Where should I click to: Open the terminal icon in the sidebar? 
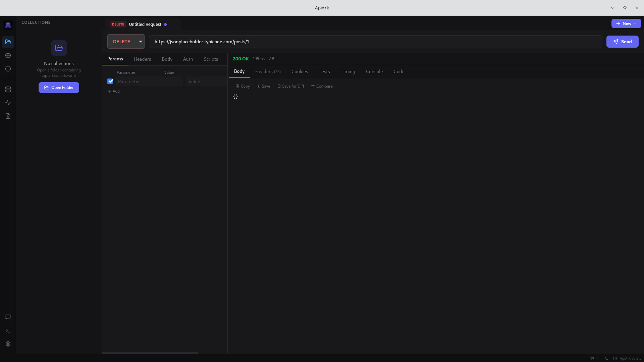click(x=8, y=330)
